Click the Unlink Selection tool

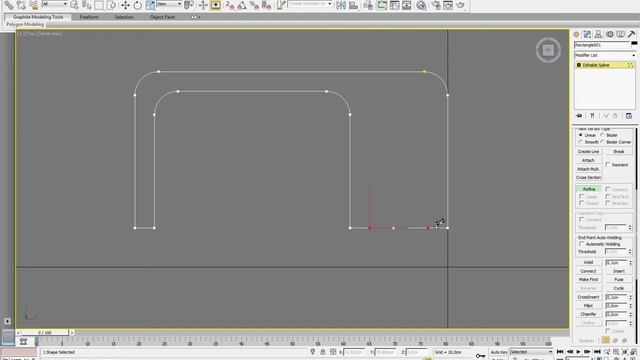pos(21,5)
